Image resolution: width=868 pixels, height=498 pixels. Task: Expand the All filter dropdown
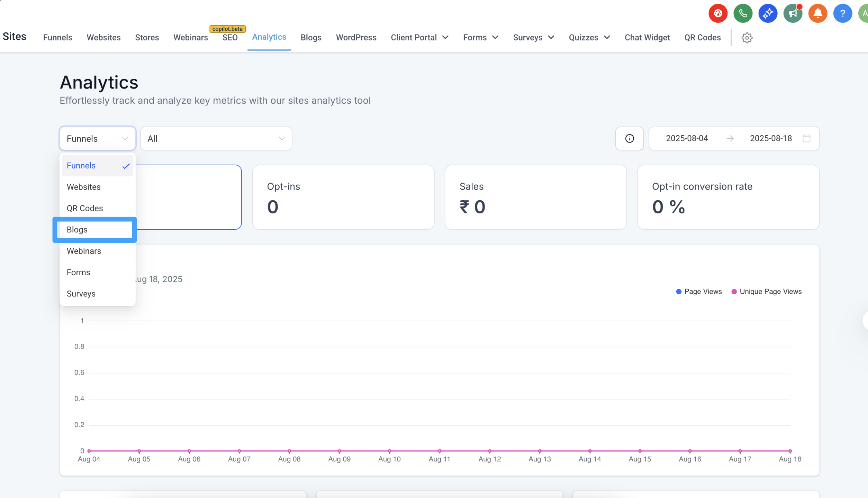[216, 139]
